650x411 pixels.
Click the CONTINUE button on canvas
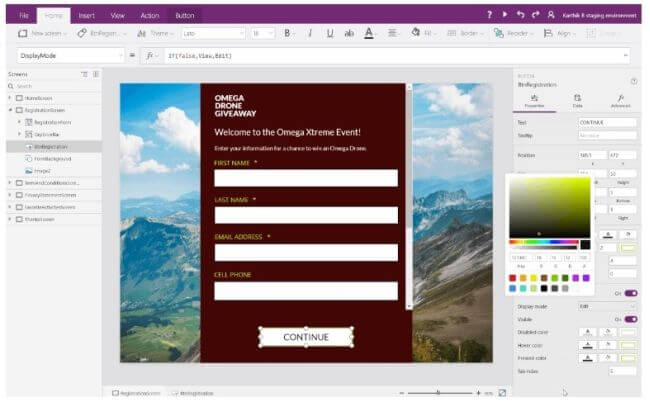306,337
